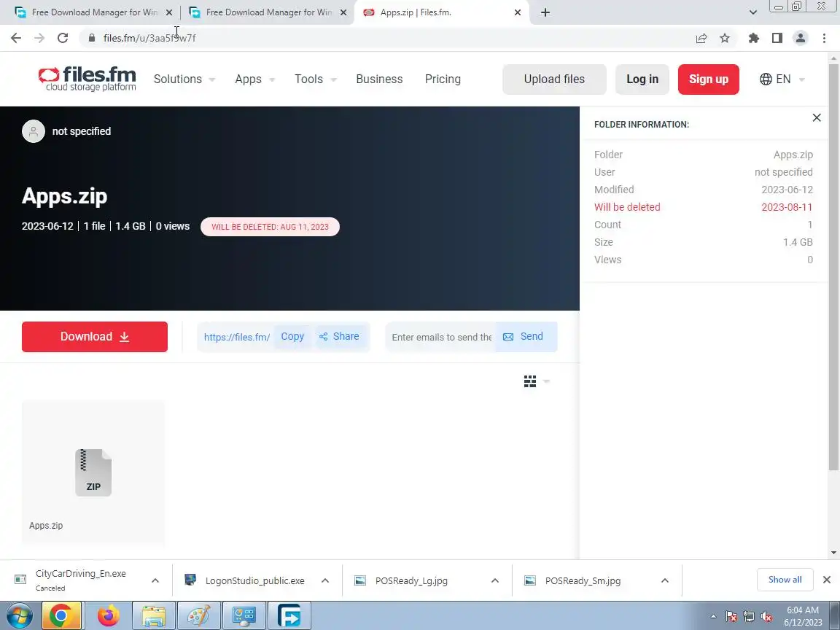840x630 pixels.
Task: Click the browser address bar URL
Action: pos(149,38)
